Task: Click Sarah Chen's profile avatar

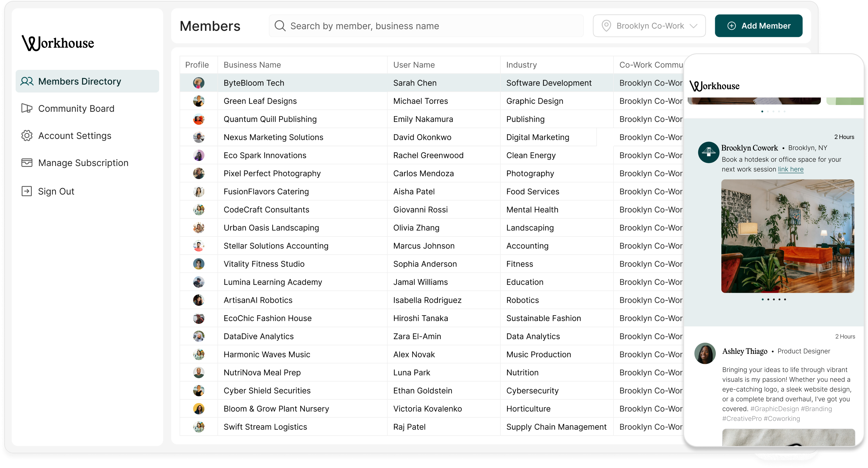Action: click(199, 83)
